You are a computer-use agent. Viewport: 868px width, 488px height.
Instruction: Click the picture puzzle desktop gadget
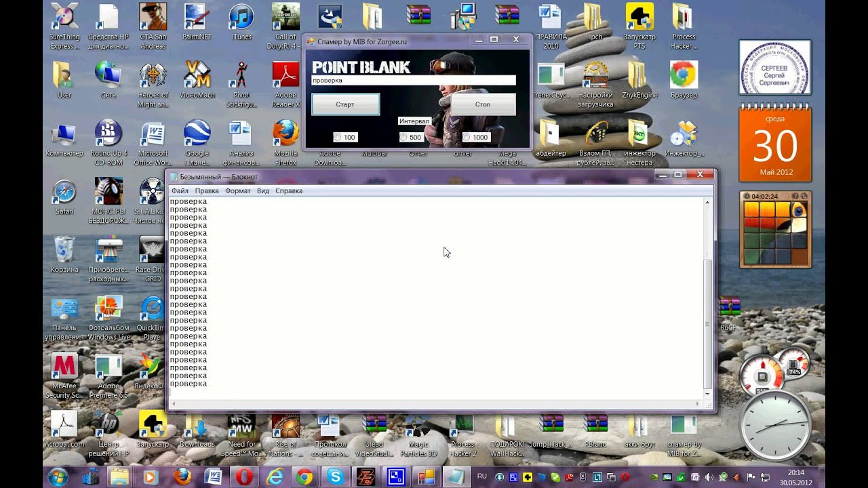776,229
